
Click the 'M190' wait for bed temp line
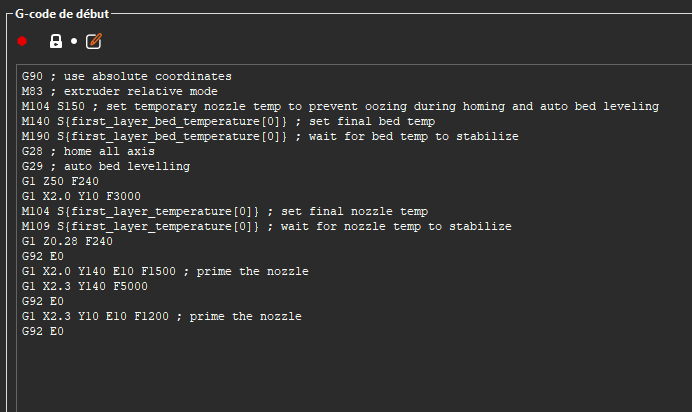(x=270, y=136)
